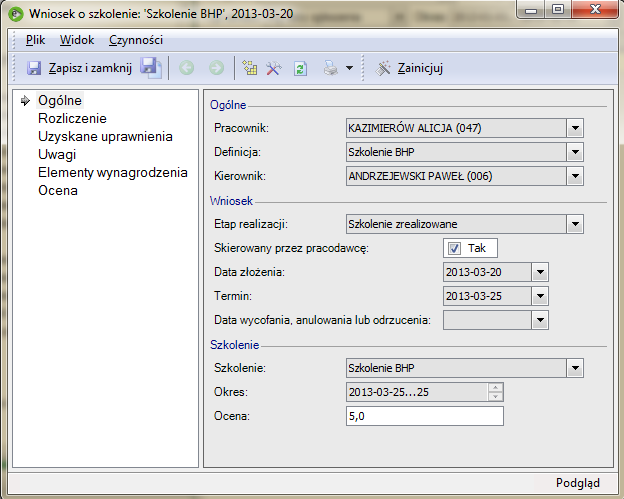Viewport: 624px width, 499px height.
Task: Minimize the Wniosek o szkolenie window
Action: 531,10
